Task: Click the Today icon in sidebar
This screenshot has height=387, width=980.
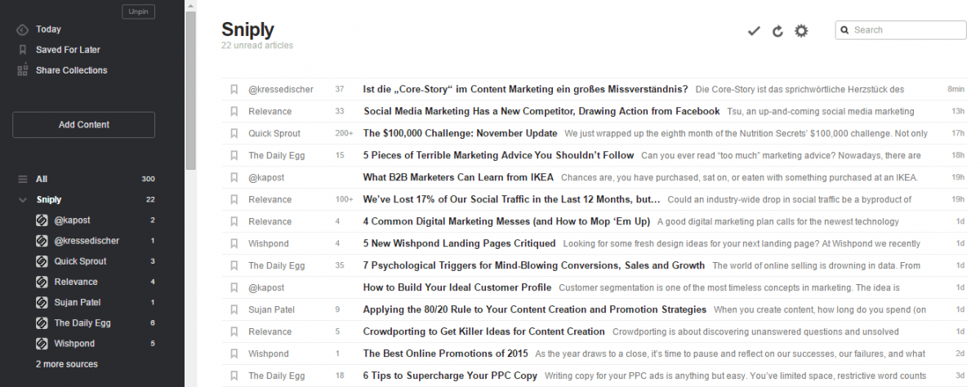Action: coord(23,29)
